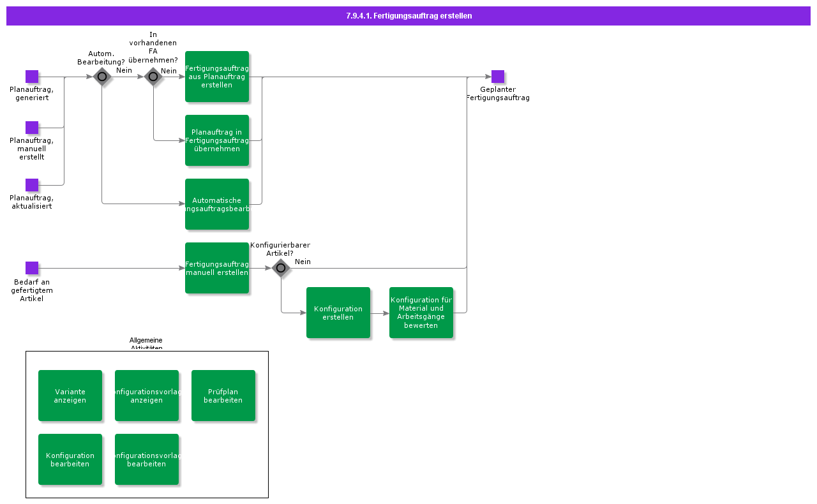Open 'Fertigungsauftrag aus Planauftrag erstellen' activity
This screenshot has height=504, width=817.
(x=217, y=77)
